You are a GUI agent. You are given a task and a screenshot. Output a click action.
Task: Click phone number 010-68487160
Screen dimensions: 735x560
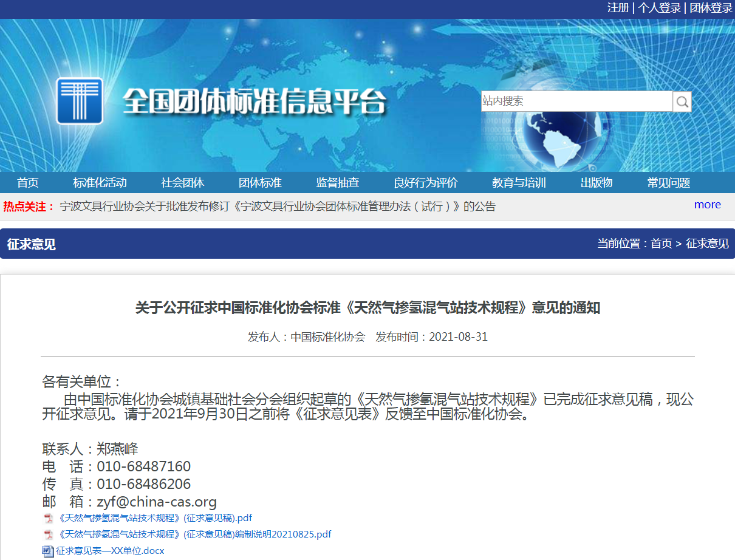[144, 466]
